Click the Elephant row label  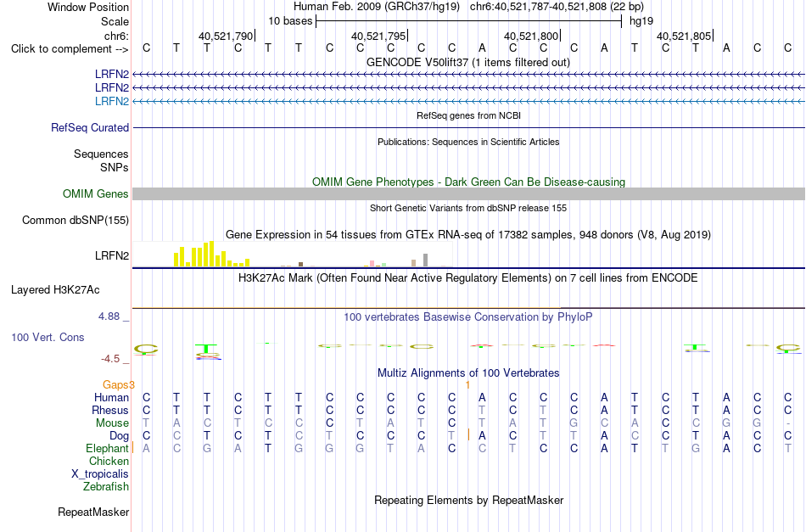[x=107, y=449]
